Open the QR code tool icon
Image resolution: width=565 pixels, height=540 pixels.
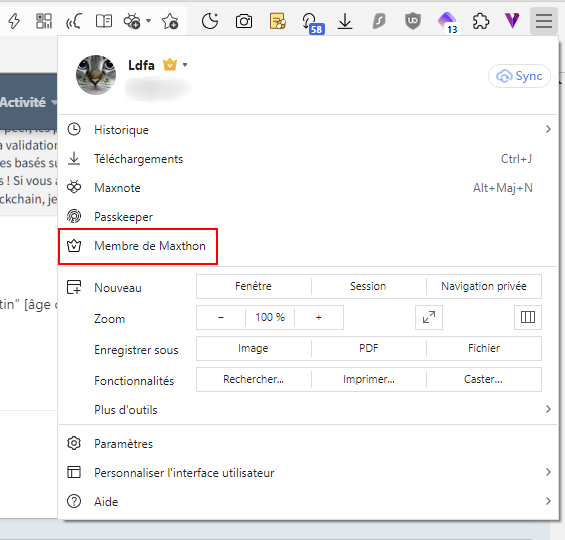click(x=44, y=21)
